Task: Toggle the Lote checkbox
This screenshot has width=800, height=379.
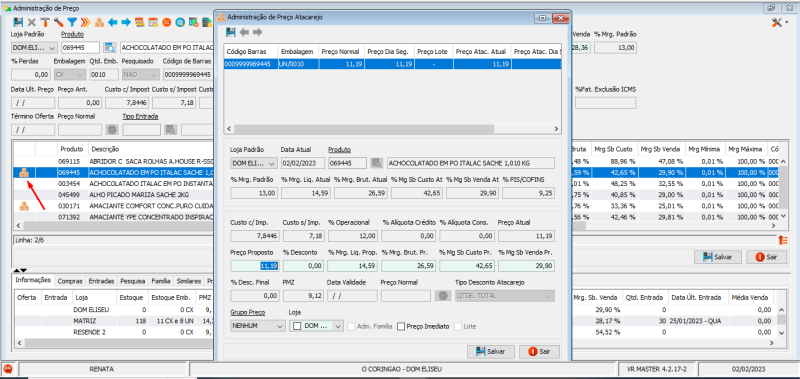Action: 458,326
